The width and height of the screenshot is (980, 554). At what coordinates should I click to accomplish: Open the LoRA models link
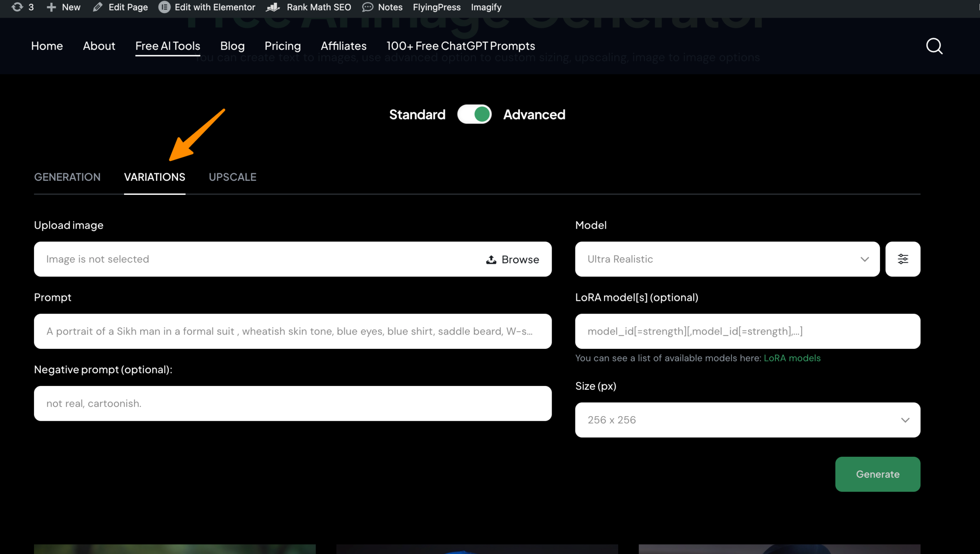click(x=792, y=358)
